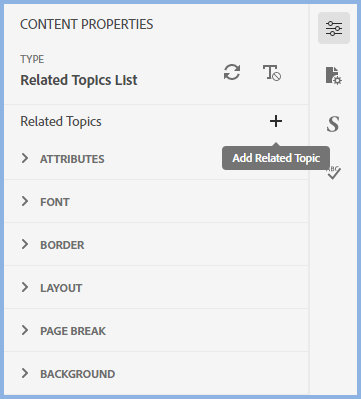Expand the BACKGROUND section chevron

coord(25,373)
